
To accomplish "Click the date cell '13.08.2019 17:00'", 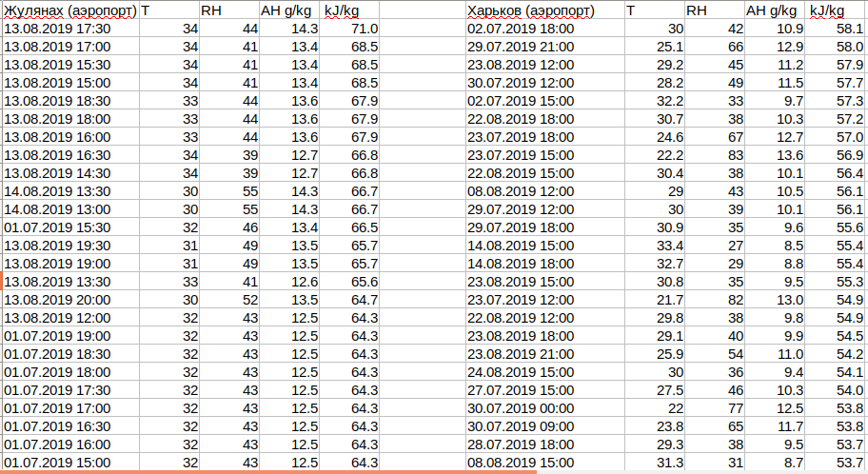I will (70, 47).
